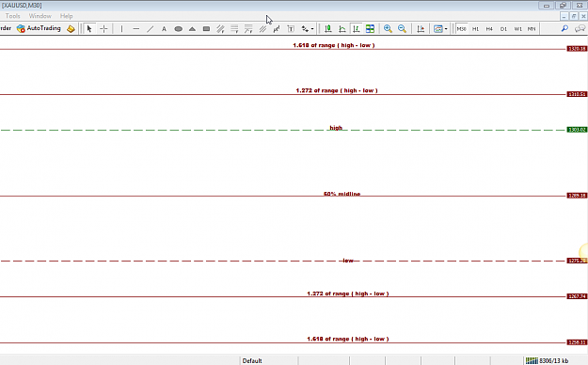Open the Help menu

pyautogui.click(x=67, y=16)
